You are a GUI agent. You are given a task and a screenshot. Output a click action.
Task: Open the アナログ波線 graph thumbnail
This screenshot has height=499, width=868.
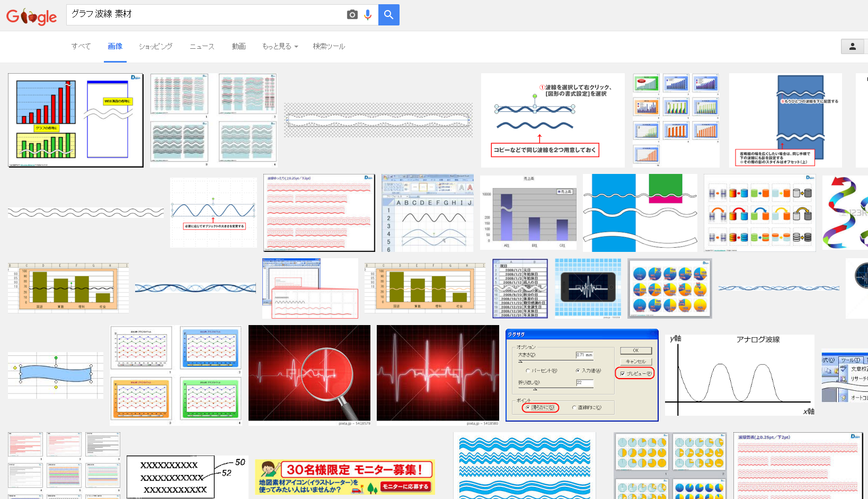point(740,375)
